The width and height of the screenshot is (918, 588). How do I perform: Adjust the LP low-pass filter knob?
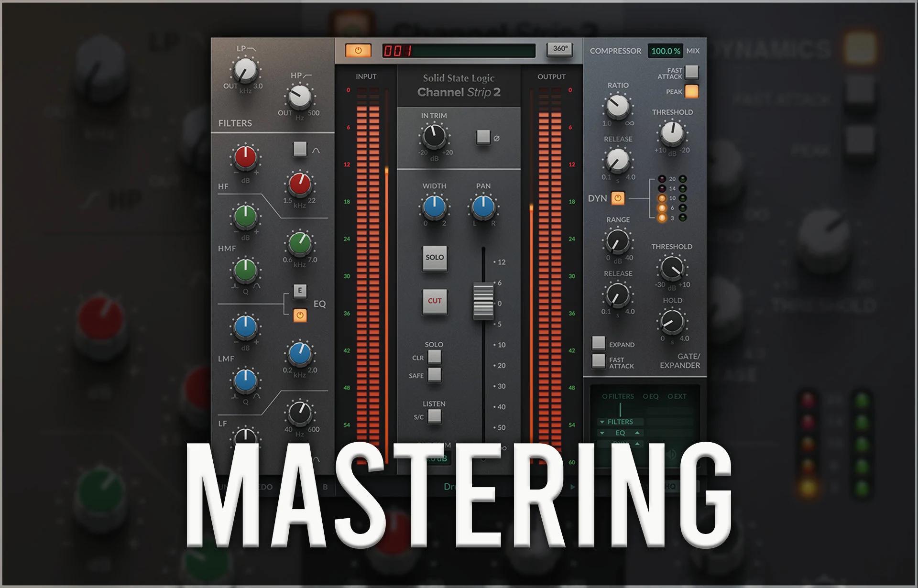tap(245, 71)
